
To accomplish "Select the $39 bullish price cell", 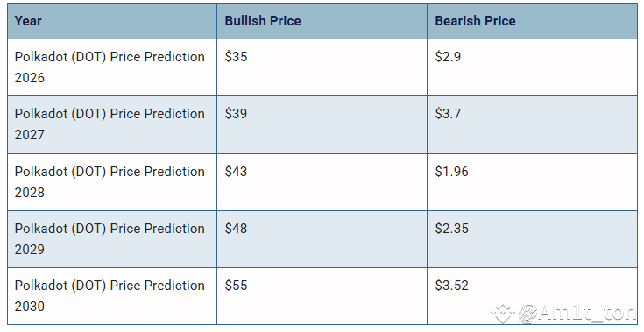I will pos(322,124).
